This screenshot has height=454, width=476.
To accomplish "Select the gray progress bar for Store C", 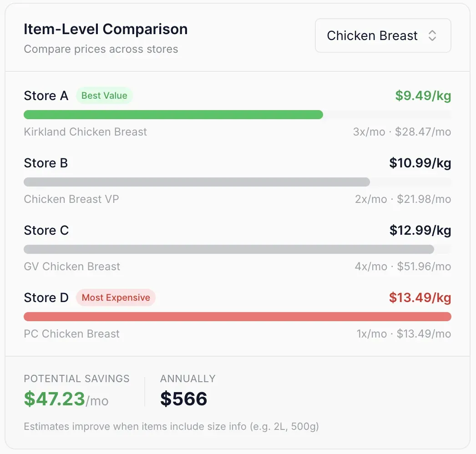I will 228,249.
